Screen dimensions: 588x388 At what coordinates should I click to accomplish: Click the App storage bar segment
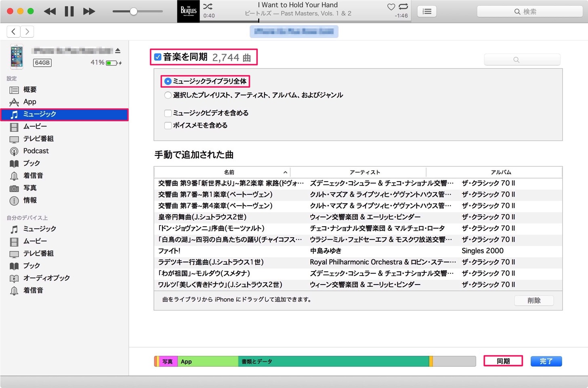click(208, 361)
